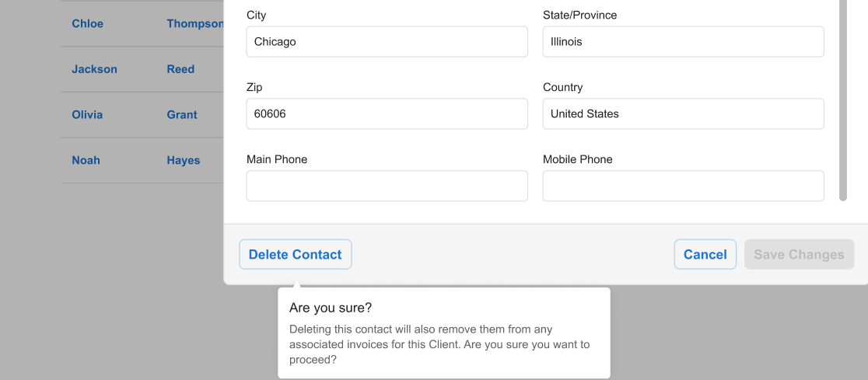868x380 pixels.
Task: Click the Hayes last name link
Action: coord(184,160)
